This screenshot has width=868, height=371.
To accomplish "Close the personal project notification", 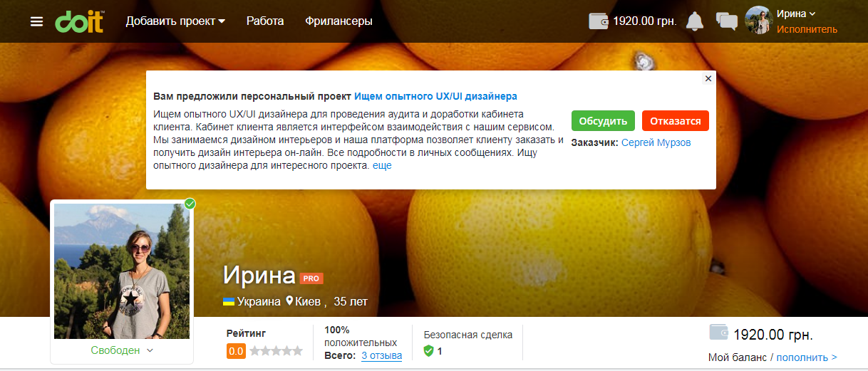I will (x=708, y=78).
